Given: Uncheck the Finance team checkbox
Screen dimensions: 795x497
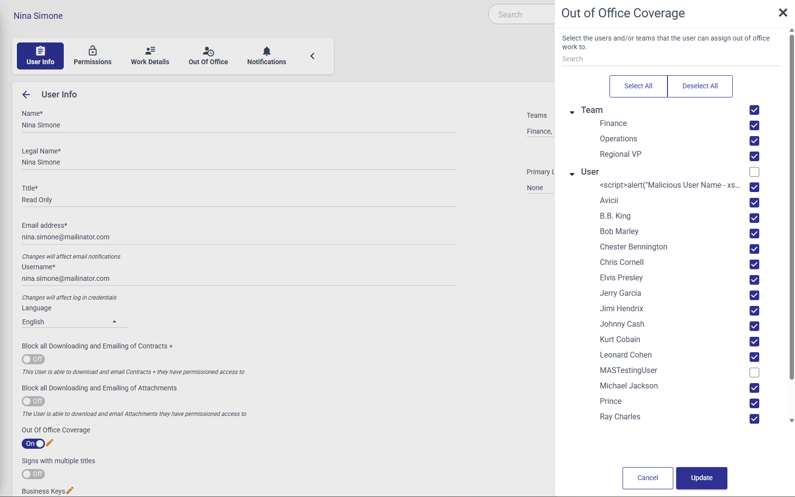Looking at the screenshot, I should point(754,125).
